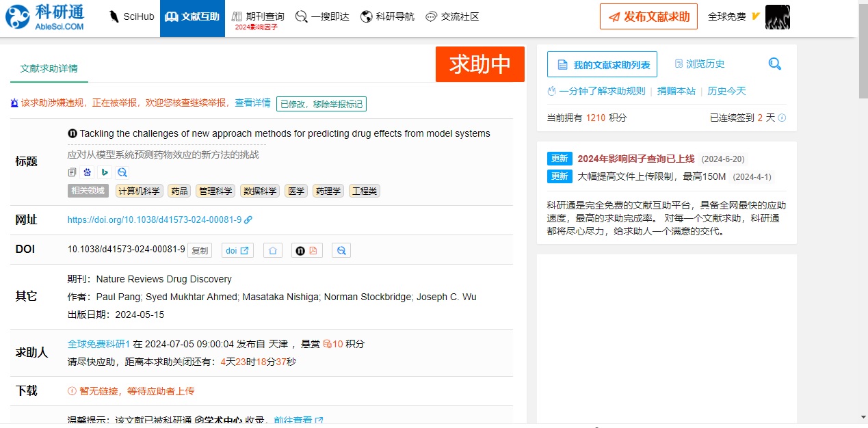This screenshot has height=428, width=868.
Task: Click the user avatar in header
Action: (x=777, y=17)
